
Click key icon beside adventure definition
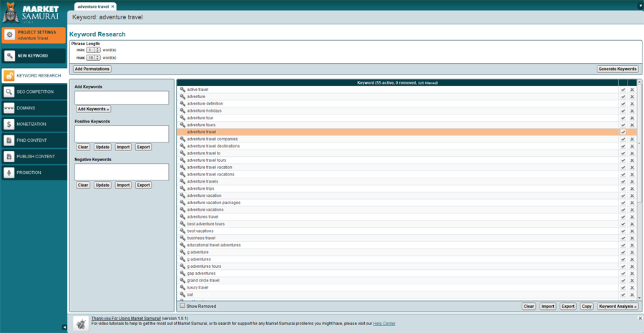[182, 104]
